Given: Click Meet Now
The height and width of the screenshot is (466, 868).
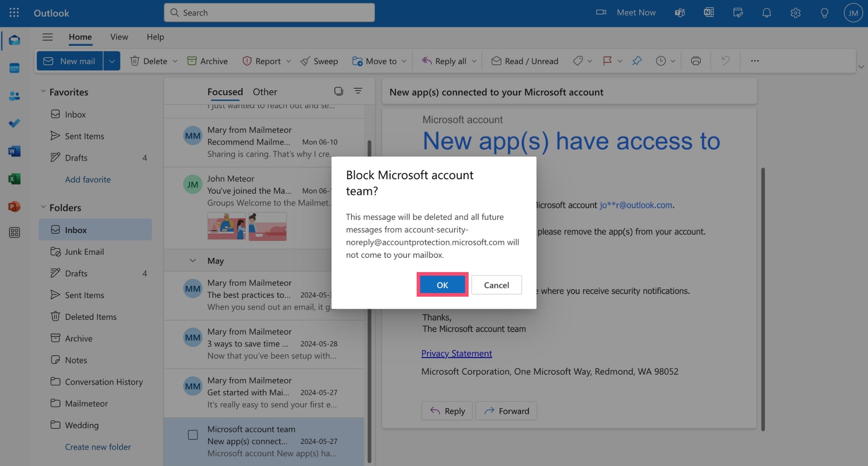Looking at the screenshot, I should [626, 13].
